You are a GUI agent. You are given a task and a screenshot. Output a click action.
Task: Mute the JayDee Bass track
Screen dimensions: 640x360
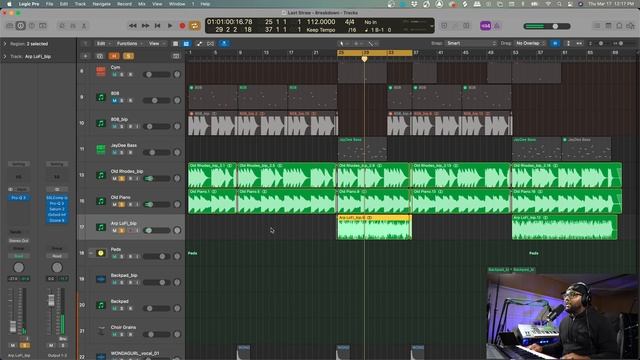pos(114,152)
